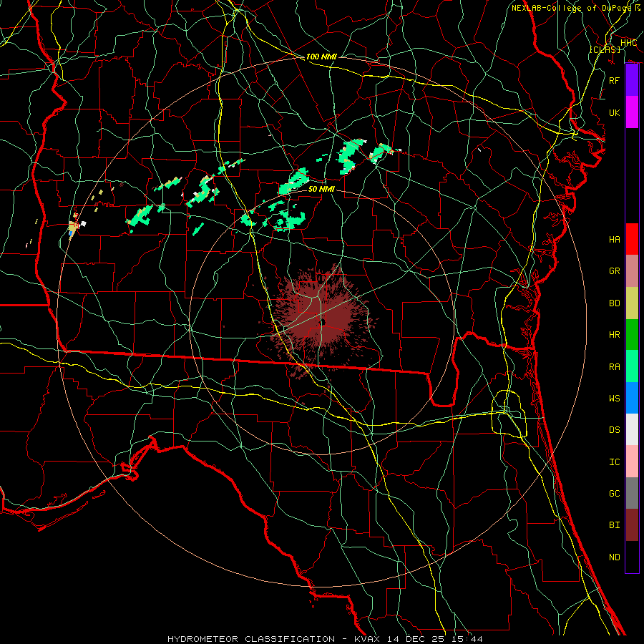Click the 'BD' legend label

click(615, 303)
